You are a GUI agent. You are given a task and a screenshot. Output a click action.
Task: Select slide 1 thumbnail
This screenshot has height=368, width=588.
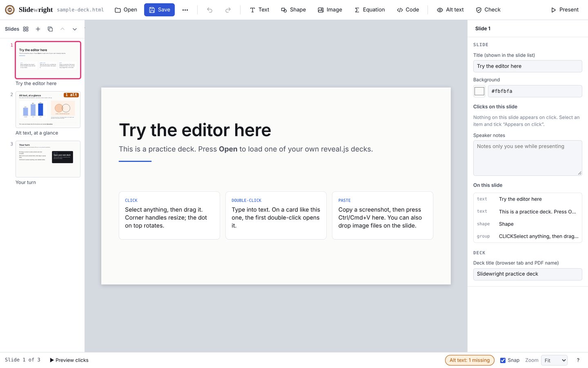(48, 60)
